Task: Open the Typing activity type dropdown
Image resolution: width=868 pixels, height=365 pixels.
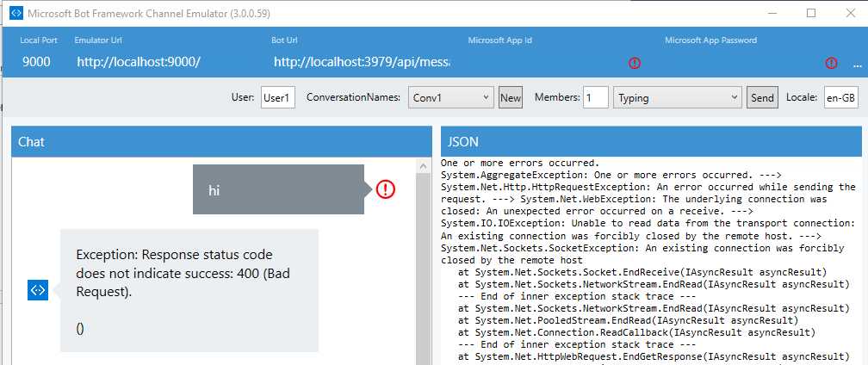Action: pos(677,98)
